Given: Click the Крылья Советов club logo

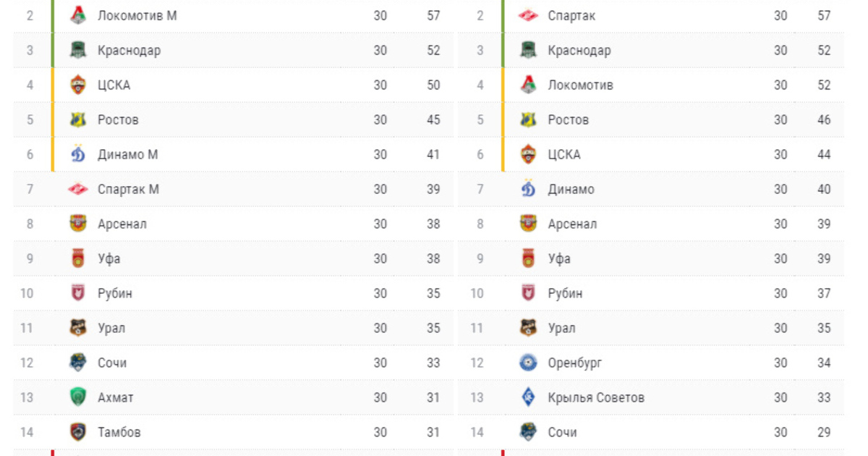Looking at the screenshot, I should pos(529,397).
